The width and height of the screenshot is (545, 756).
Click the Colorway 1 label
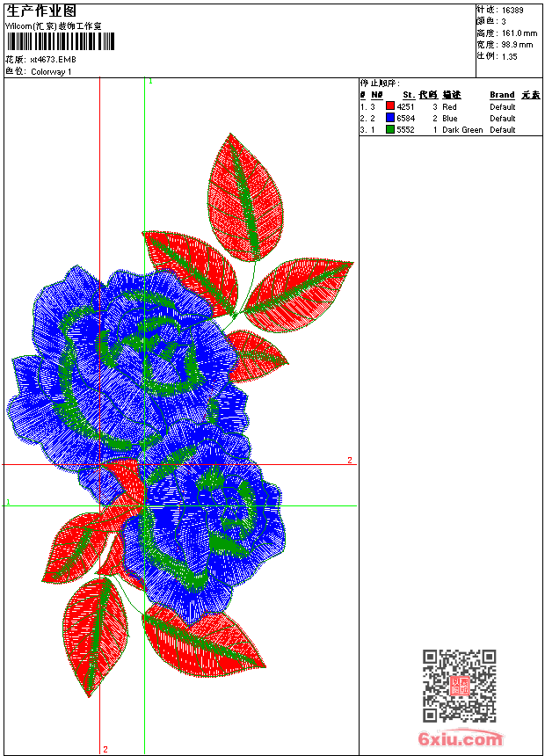(x=51, y=72)
